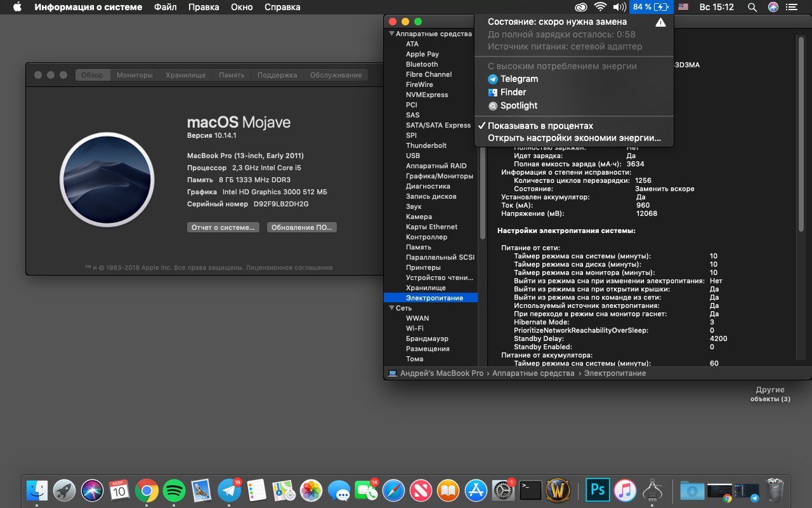The width and height of the screenshot is (812, 508).
Task: Click Открыть настройки экономии энергии
Action: tap(574, 138)
